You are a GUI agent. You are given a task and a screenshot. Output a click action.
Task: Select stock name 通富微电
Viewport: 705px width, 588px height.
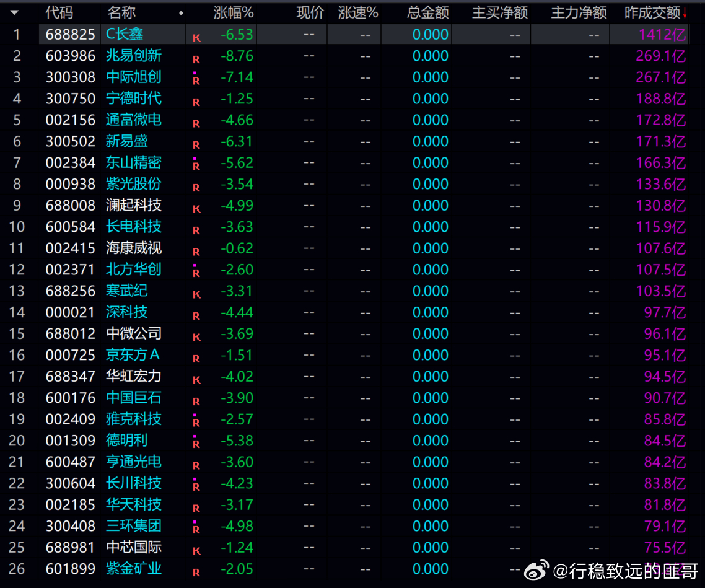[134, 120]
